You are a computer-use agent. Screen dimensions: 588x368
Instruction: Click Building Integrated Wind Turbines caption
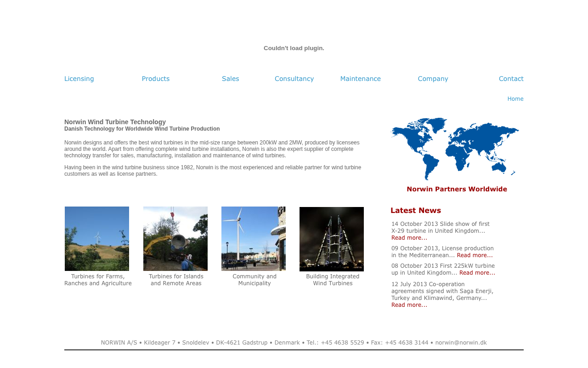333,280
